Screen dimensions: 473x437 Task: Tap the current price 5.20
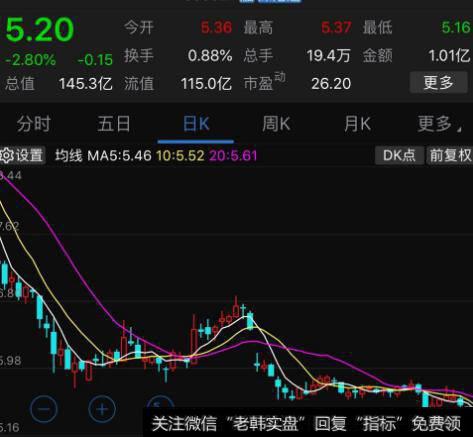(40, 30)
